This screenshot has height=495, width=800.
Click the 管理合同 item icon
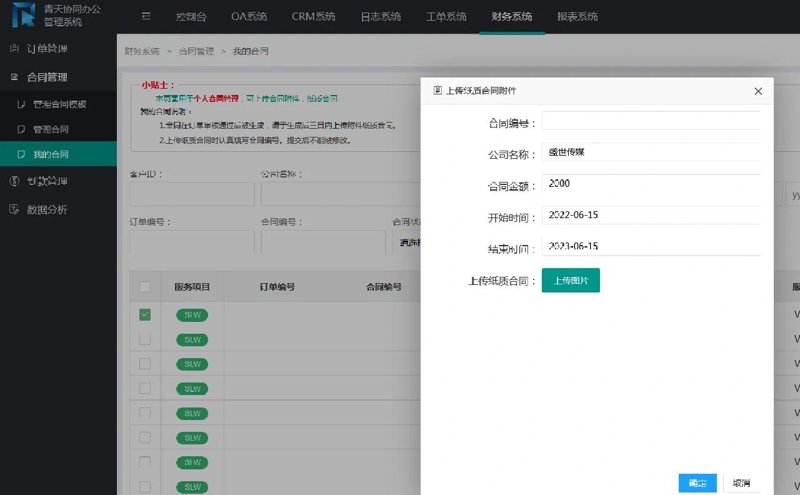coord(21,129)
